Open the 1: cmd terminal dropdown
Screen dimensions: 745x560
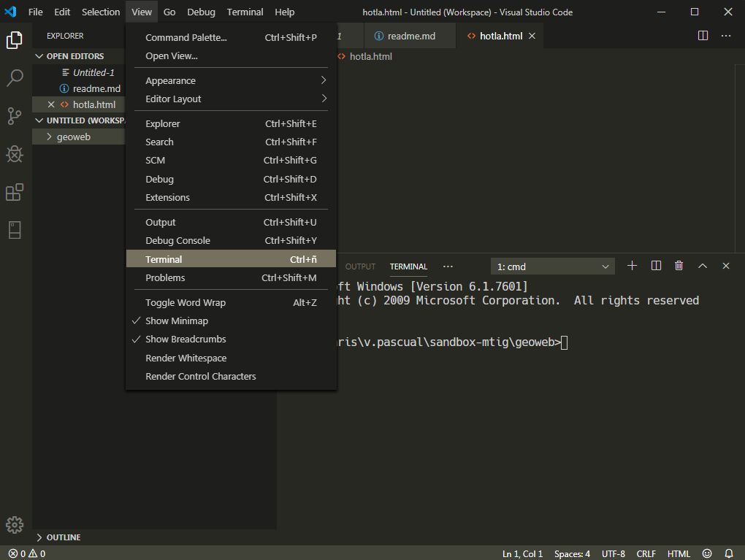coord(553,266)
